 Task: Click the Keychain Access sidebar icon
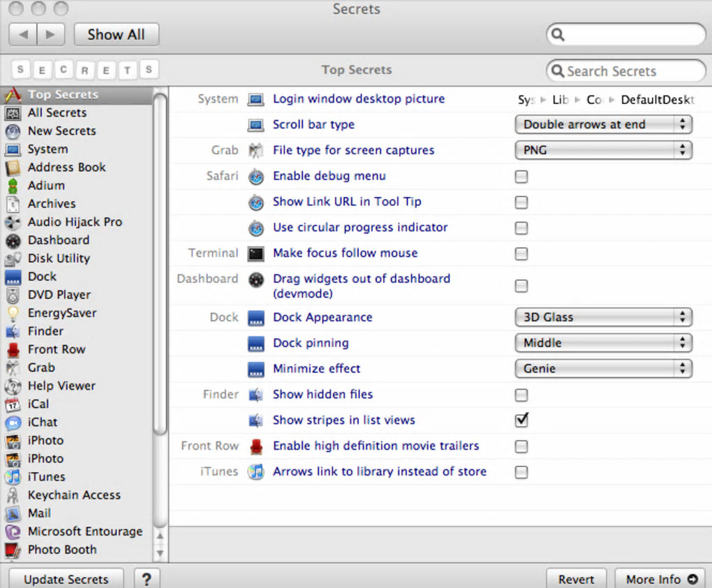tap(13, 495)
